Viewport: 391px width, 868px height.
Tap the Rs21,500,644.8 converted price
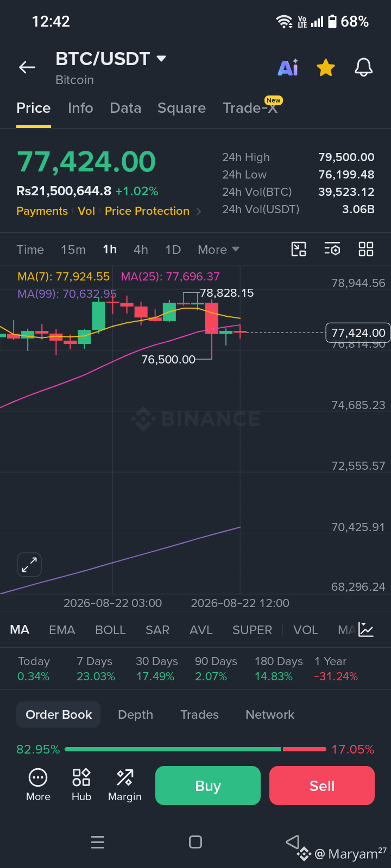coord(64,191)
